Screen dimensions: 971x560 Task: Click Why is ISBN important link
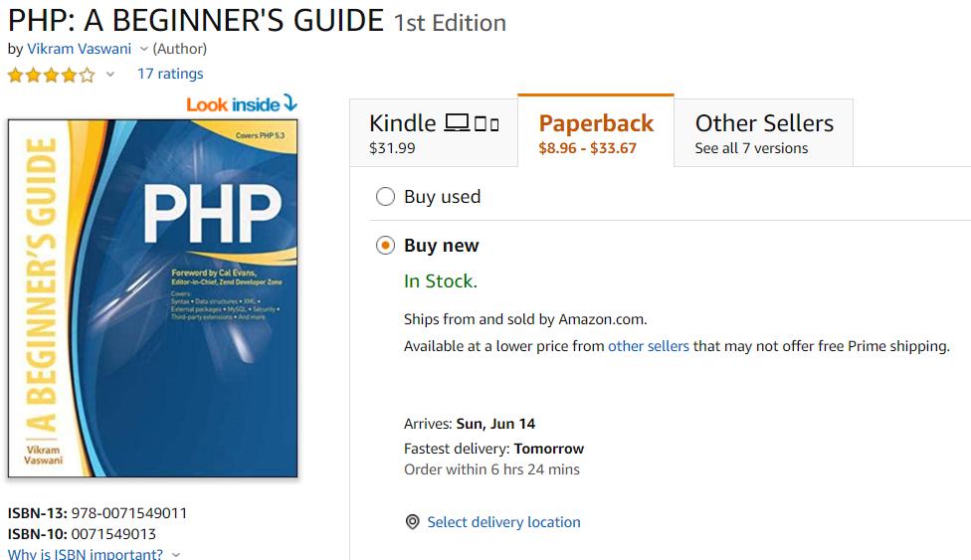(86, 554)
